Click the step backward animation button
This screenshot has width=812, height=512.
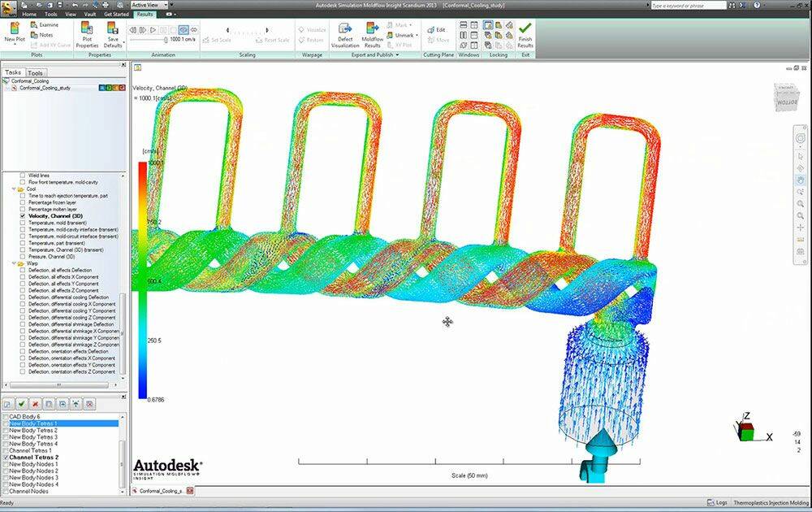[132, 30]
